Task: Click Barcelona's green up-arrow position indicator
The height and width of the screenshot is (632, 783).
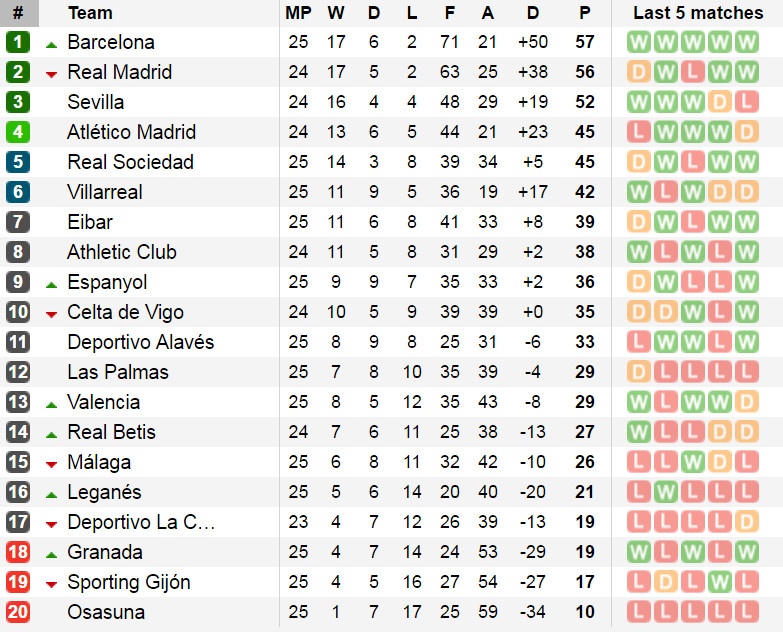Action: [x=51, y=44]
